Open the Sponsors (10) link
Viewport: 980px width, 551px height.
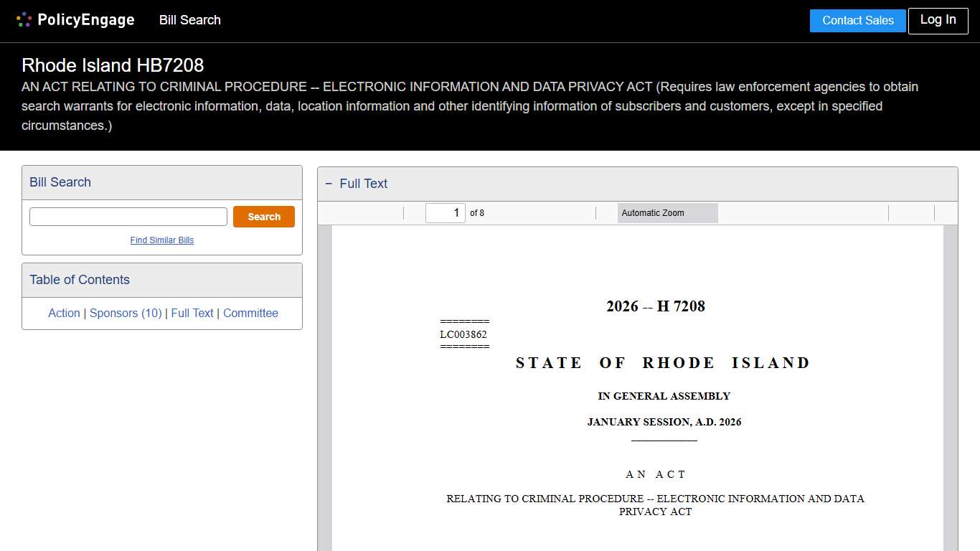click(x=125, y=313)
